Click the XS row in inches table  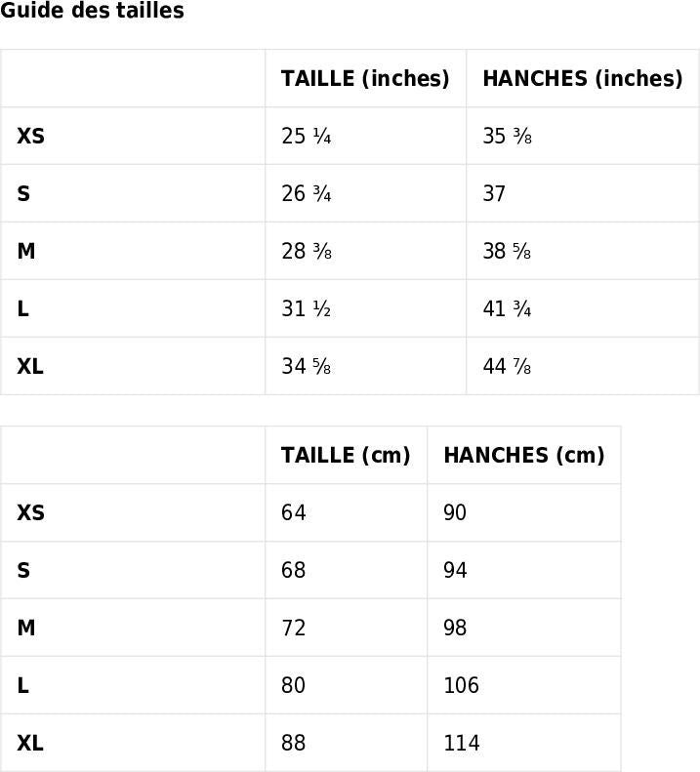pos(31,136)
